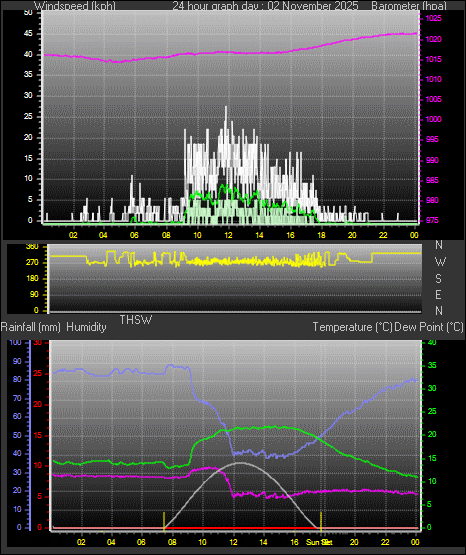The image size is (466, 555).
Task: Click the E compass label
Action: [x=438, y=294]
